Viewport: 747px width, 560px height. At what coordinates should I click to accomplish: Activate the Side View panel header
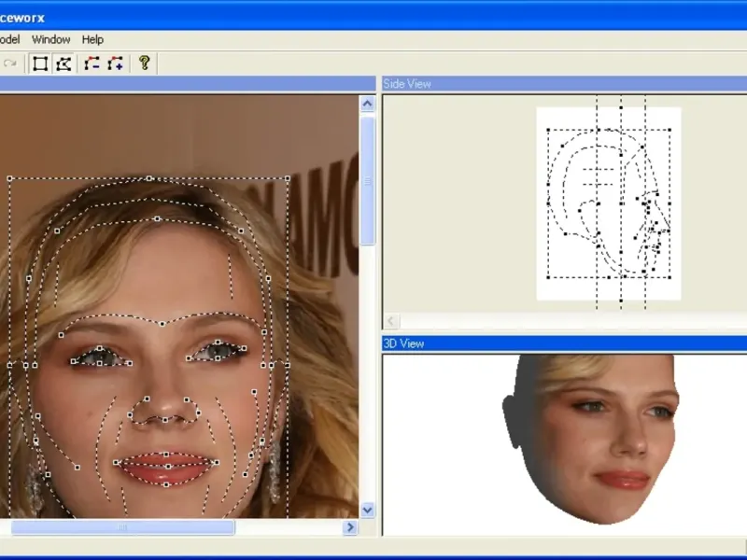coord(565,84)
